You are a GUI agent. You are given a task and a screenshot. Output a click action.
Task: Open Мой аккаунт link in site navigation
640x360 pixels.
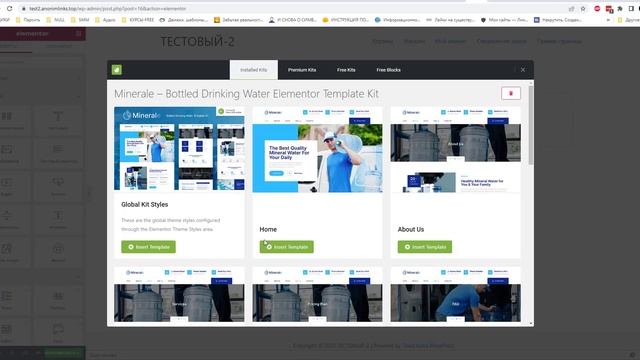pyautogui.click(x=450, y=41)
